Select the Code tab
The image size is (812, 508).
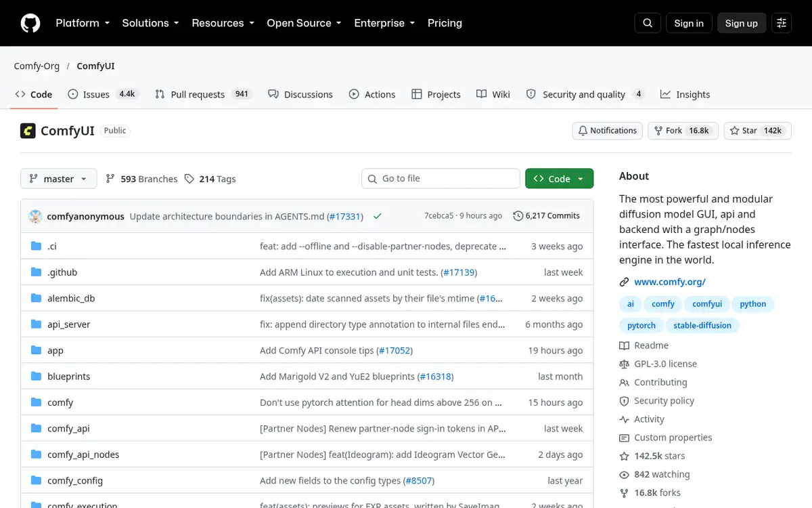[34, 94]
